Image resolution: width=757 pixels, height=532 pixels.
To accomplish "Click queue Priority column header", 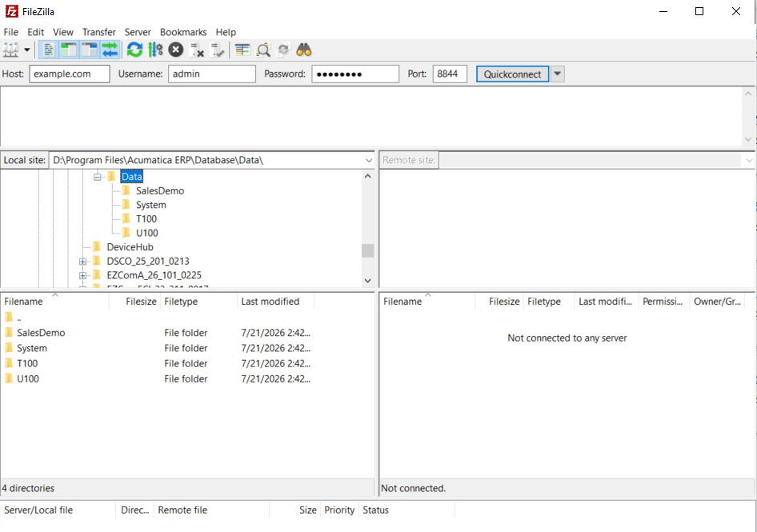I will pyautogui.click(x=339, y=510).
